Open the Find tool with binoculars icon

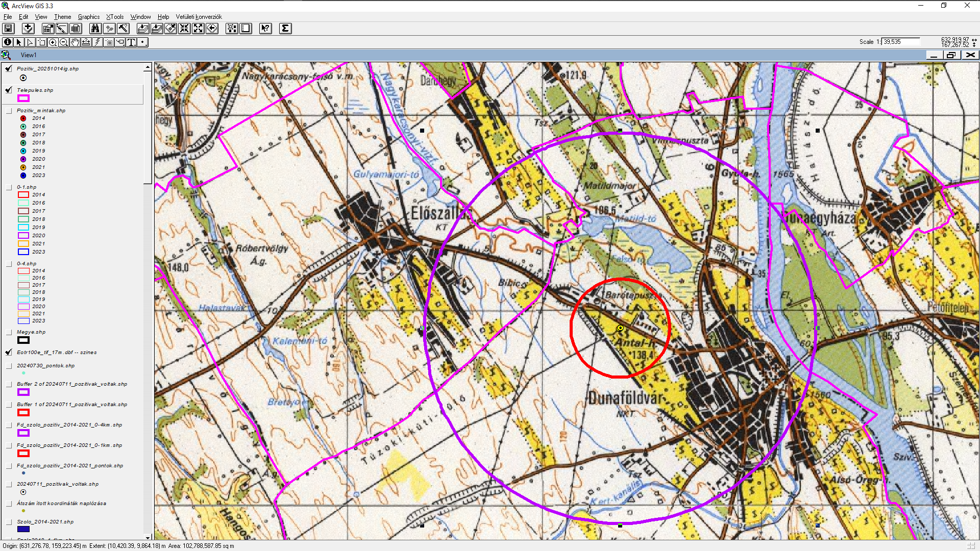point(95,29)
